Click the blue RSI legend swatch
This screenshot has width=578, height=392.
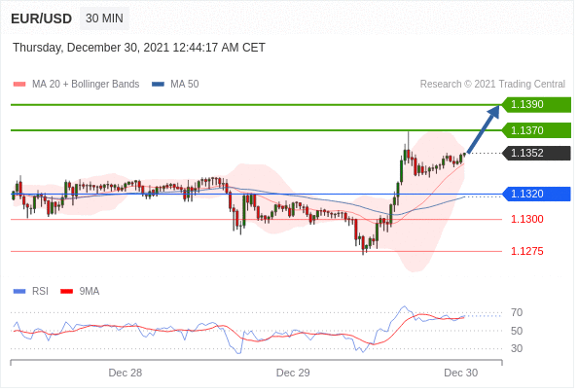(19, 292)
